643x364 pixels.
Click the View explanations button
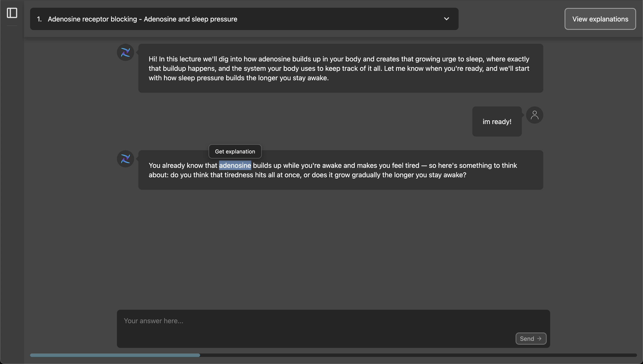click(600, 19)
